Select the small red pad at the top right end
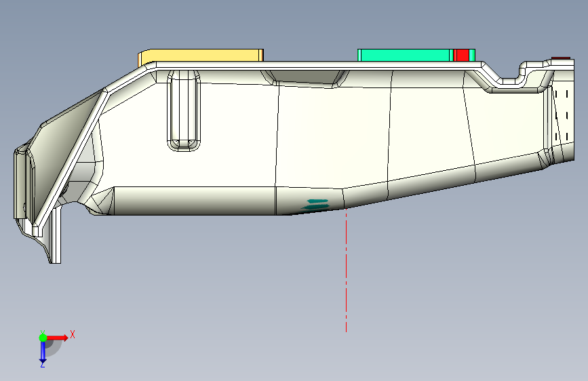This screenshot has width=588, height=381. tap(561, 58)
